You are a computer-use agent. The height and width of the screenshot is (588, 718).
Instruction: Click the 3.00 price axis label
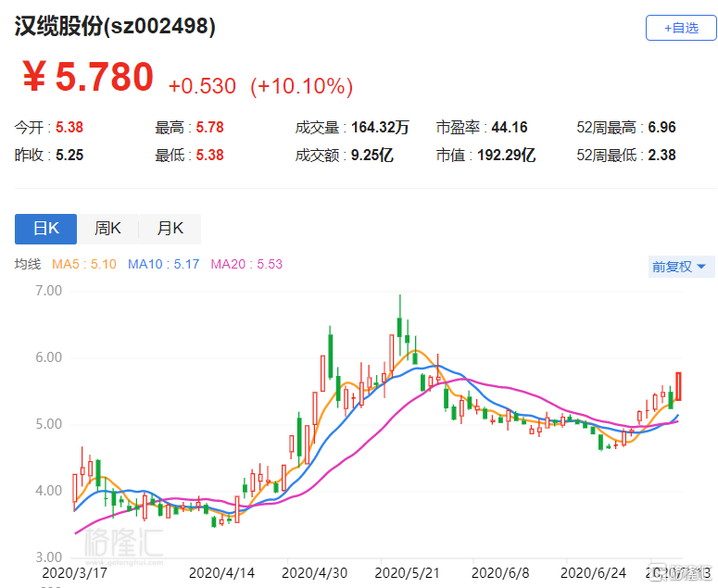click(x=48, y=557)
